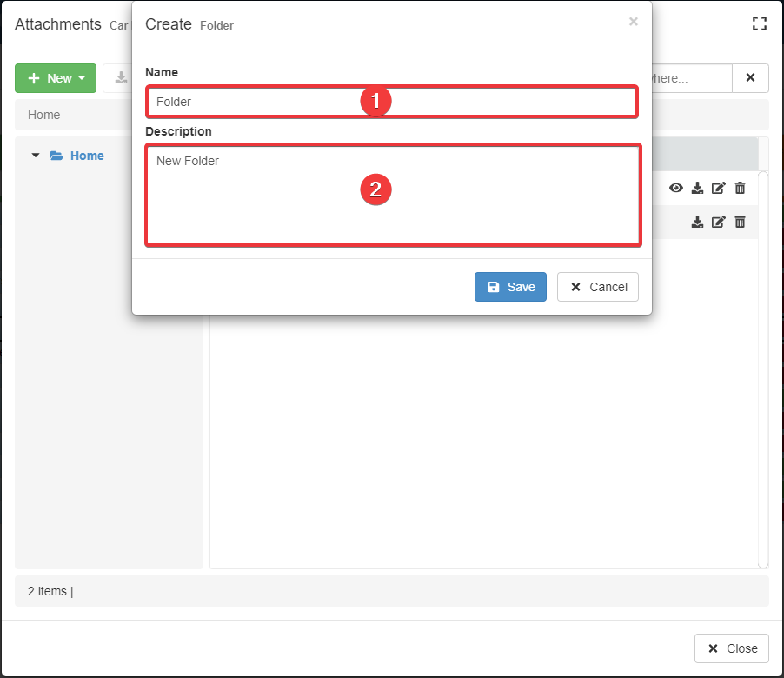784x678 pixels.
Task: Delete the first listed attachment
Action: (740, 188)
